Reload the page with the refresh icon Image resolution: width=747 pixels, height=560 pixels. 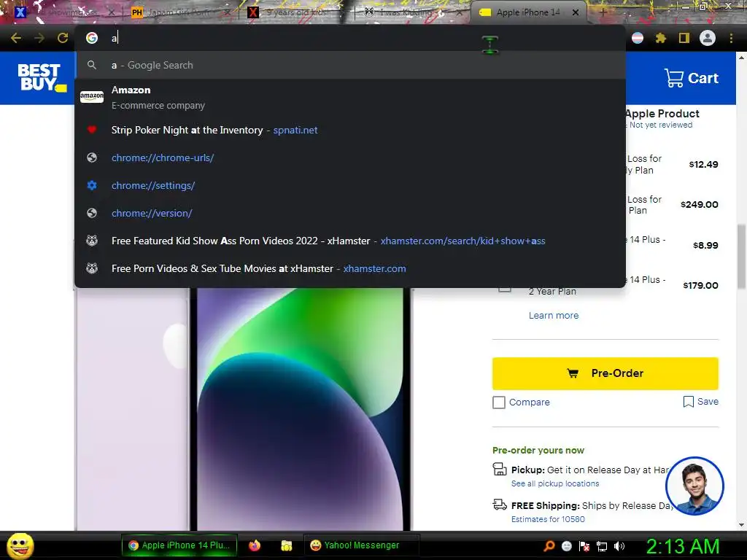pos(63,38)
